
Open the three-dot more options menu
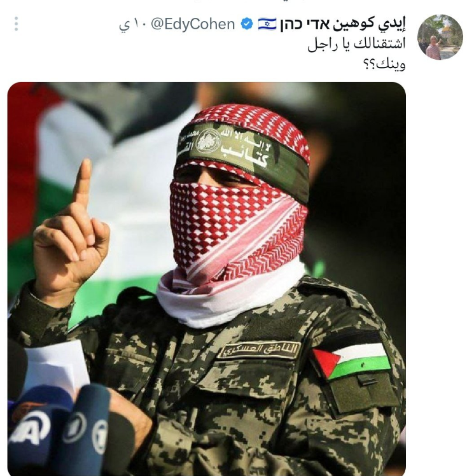coord(16,24)
